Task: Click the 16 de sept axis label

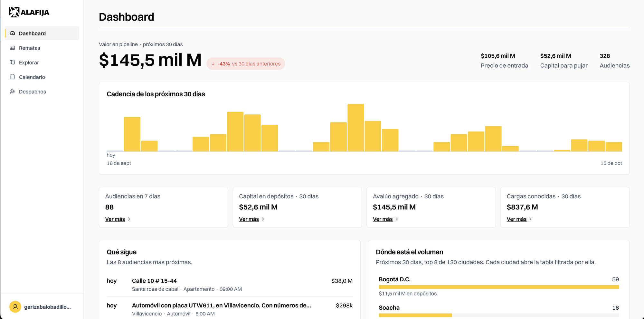Action: [x=119, y=163]
